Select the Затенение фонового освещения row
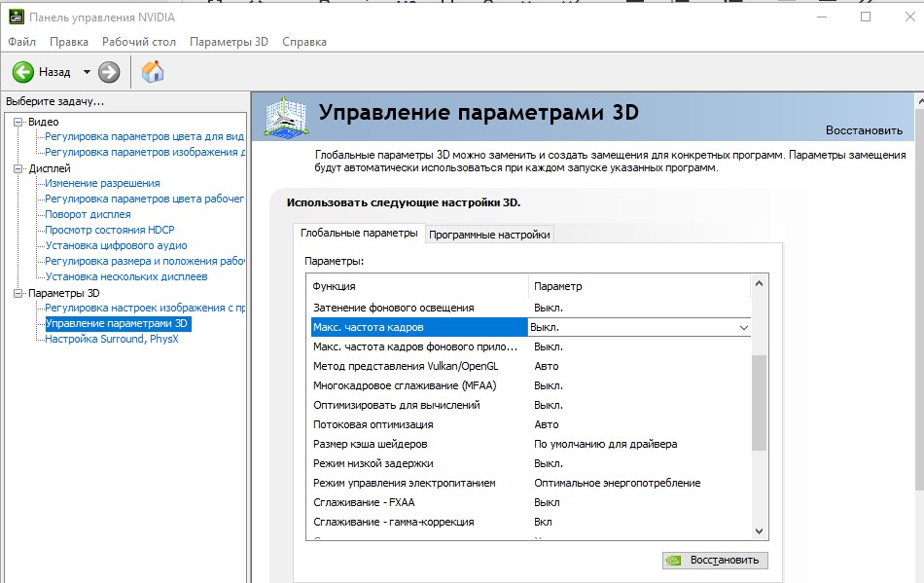924x583 pixels. tap(530, 308)
